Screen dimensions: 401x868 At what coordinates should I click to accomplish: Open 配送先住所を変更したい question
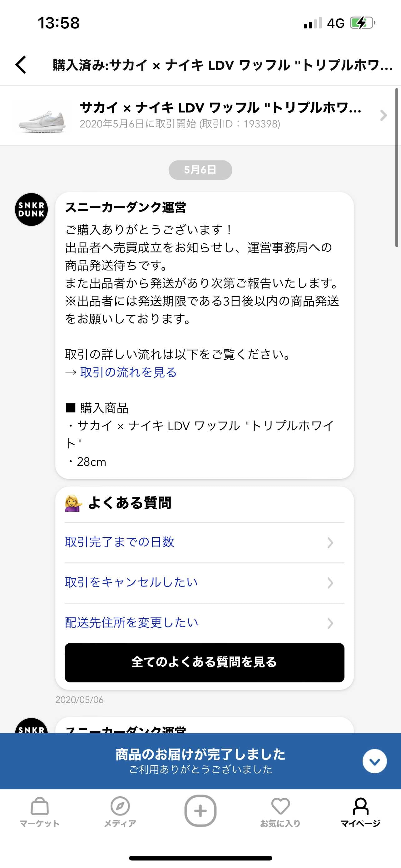(204, 623)
